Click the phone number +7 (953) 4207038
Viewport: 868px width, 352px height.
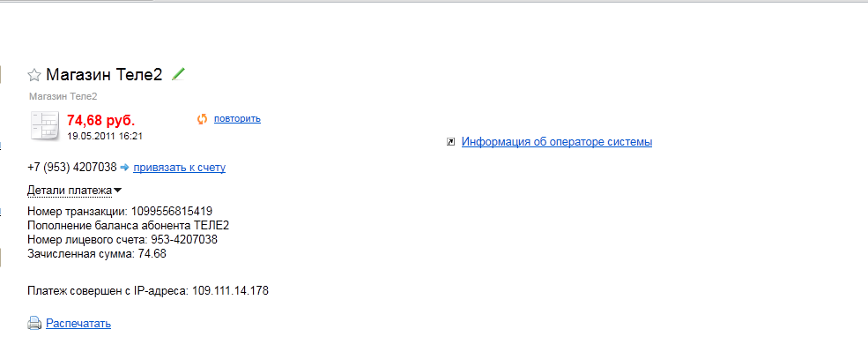(x=72, y=168)
